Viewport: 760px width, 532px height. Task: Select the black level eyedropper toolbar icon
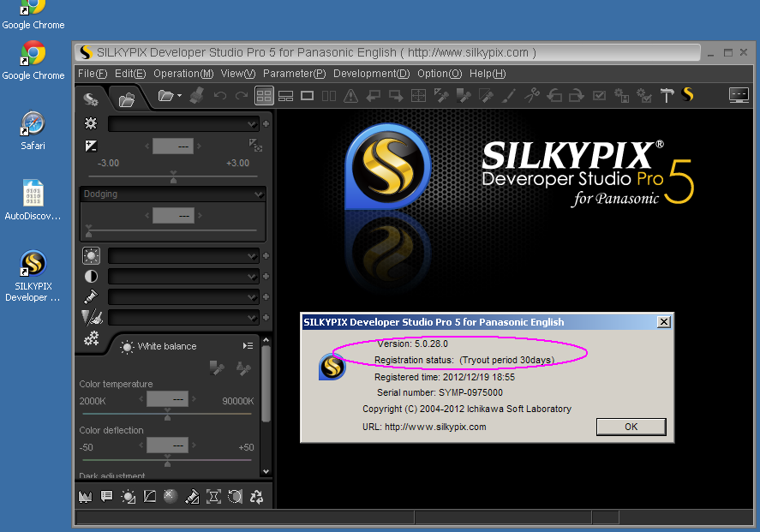(x=486, y=96)
